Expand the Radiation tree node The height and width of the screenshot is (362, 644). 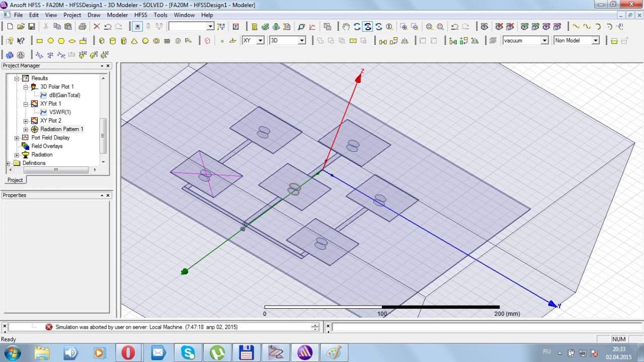coord(17,155)
